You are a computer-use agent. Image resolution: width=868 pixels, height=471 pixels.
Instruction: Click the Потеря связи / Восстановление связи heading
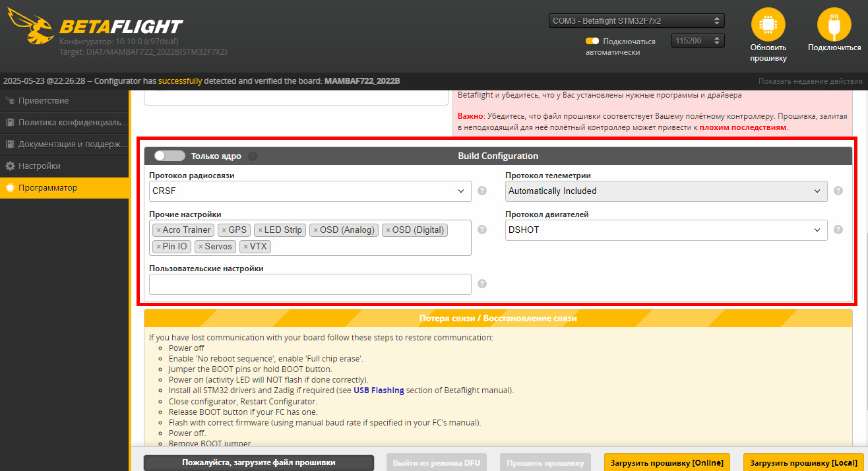coord(498,319)
